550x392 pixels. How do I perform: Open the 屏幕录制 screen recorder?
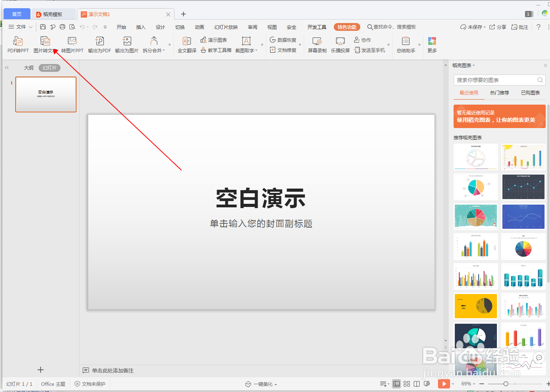[317, 45]
